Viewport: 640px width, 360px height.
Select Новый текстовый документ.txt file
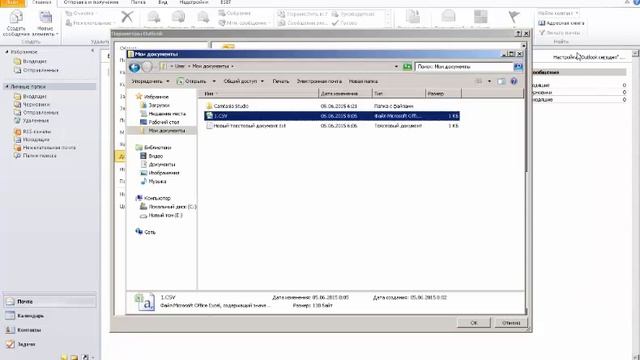pos(249,126)
